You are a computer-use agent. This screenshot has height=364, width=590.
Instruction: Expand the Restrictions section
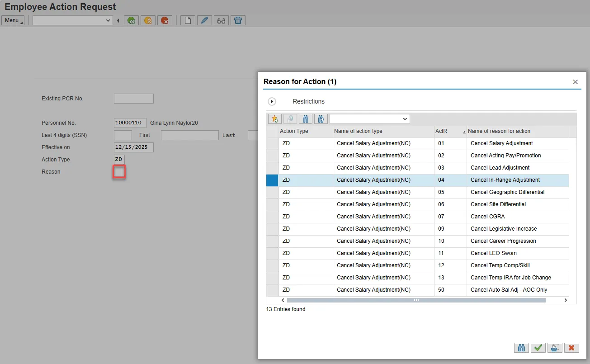coord(272,101)
